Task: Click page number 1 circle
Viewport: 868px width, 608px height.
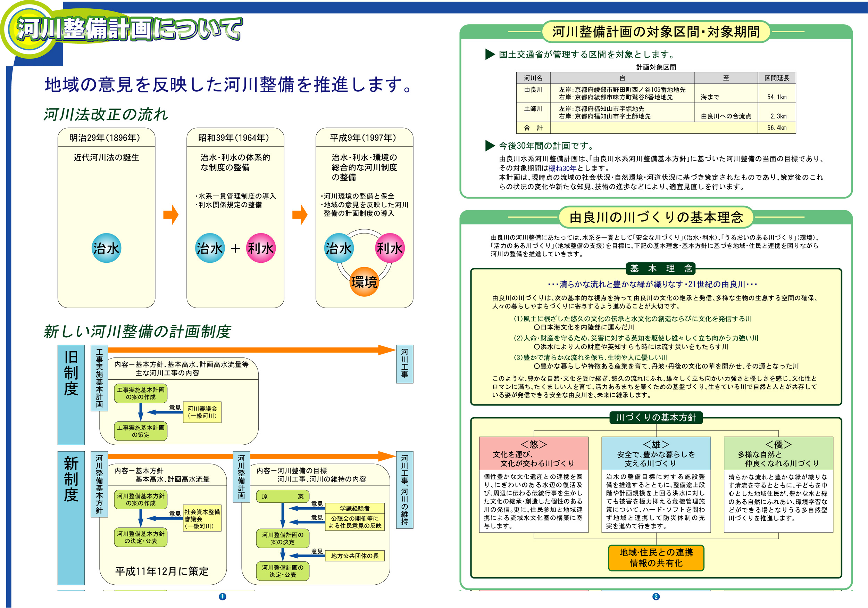Action: 222,597
